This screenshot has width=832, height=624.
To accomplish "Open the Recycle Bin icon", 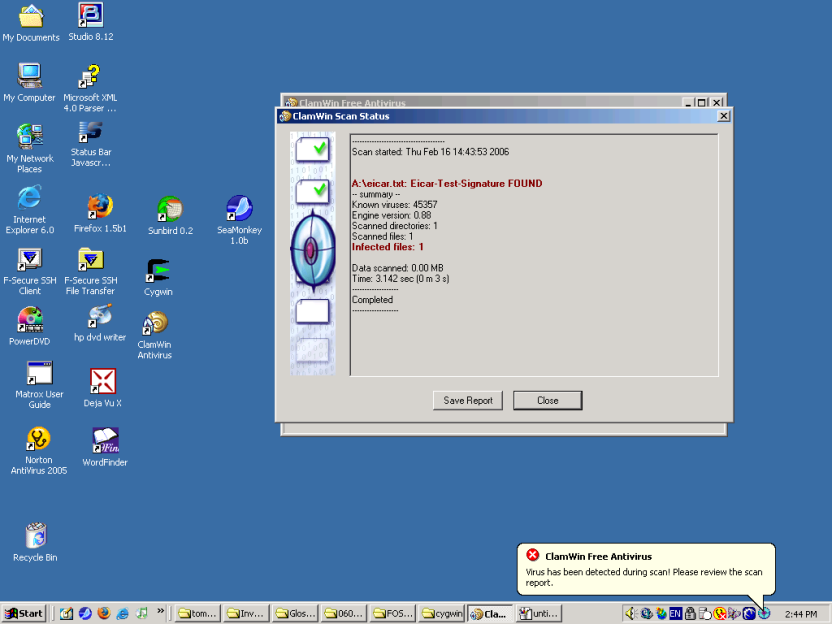I will click(x=35, y=536).
